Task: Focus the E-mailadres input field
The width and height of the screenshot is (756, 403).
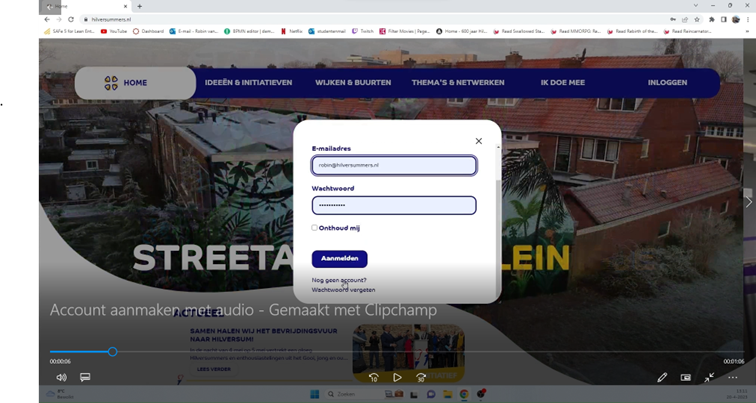Action: 394,165
